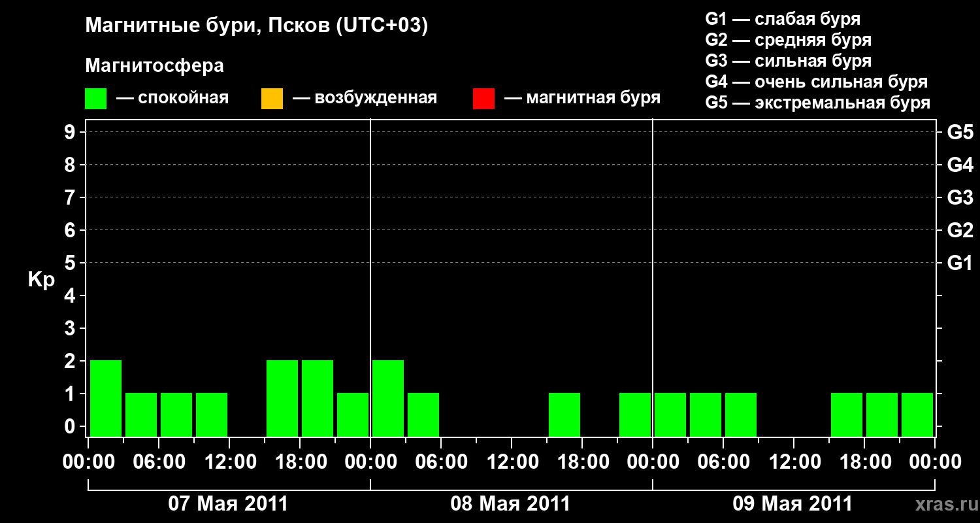Click the '— магнитная буря' legend label

click(x=582, y=98)
